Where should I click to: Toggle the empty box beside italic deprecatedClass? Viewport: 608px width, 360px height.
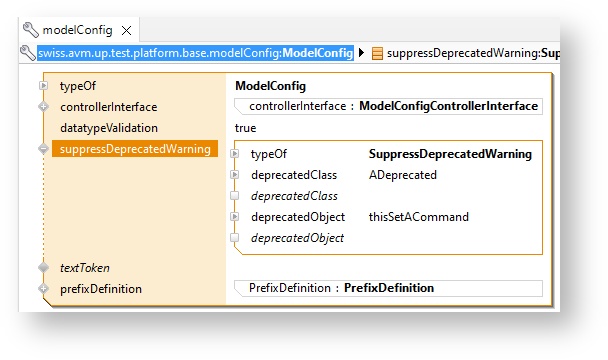235,196
